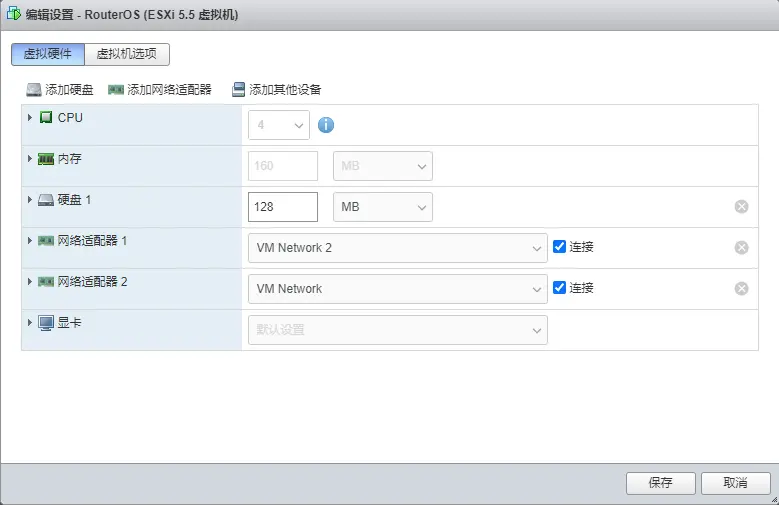Switch to the Virtual Hardware (虚拟硬件) tab
Screen dimensions: 779x505
(x=48, y=54)
